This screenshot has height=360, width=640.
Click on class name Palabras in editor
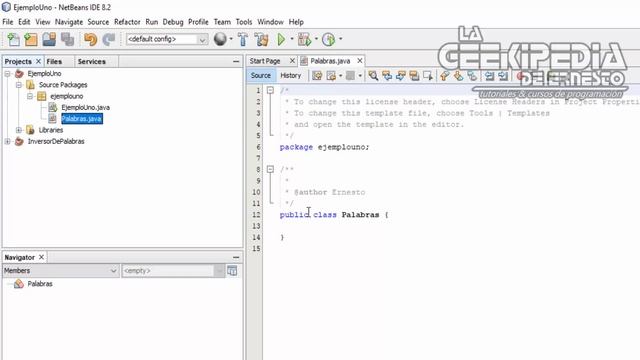360,215
